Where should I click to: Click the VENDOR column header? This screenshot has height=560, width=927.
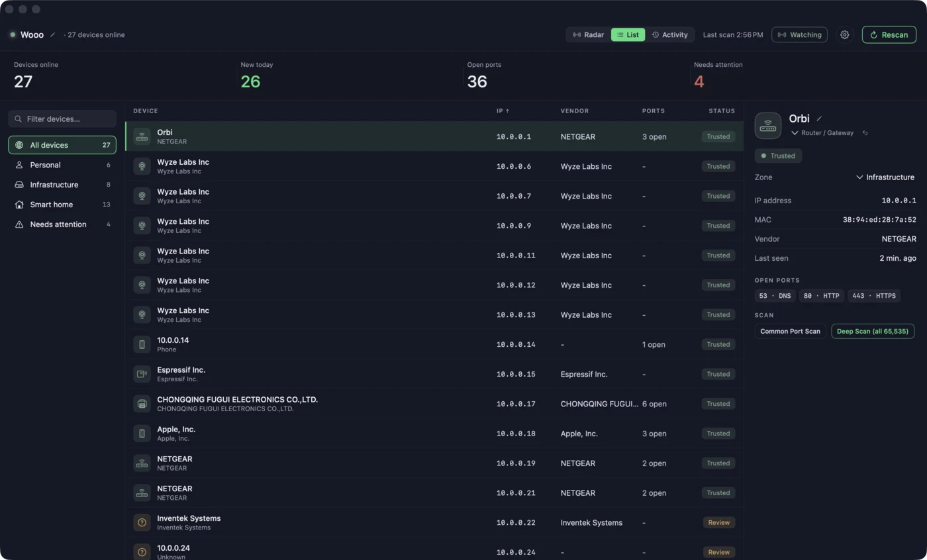tap(575, 111)
